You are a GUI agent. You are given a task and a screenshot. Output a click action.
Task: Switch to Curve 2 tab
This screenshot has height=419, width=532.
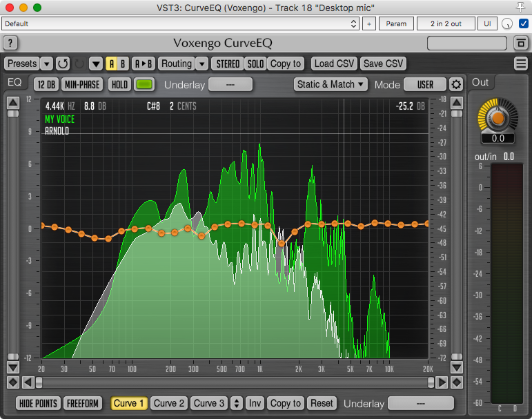pos(169,403)
